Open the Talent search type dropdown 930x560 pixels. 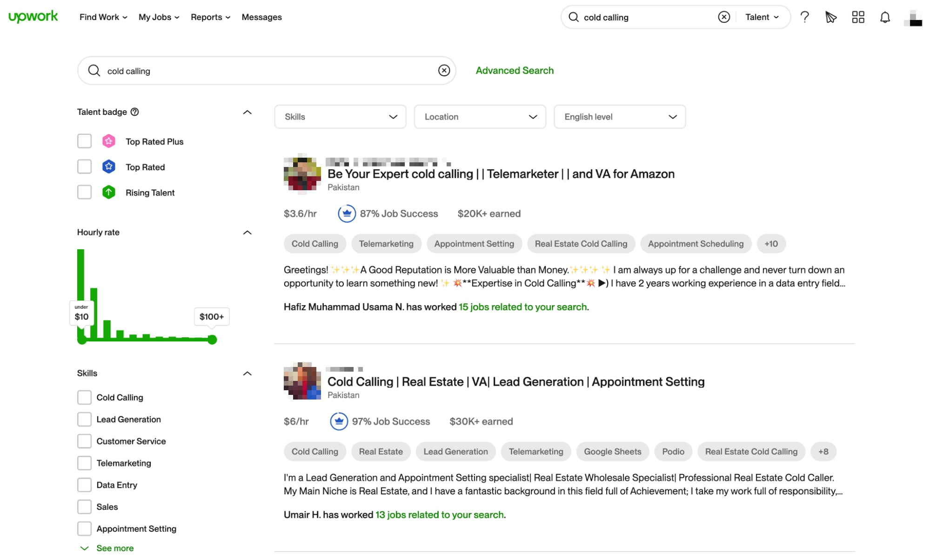click(762, 17)
